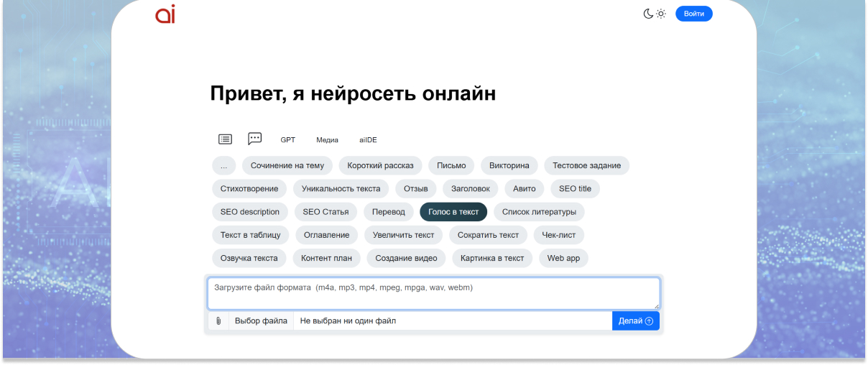This screenshot has width=868, height=365.
Task: Pick the Контент план chip
Action: [327, 258]
